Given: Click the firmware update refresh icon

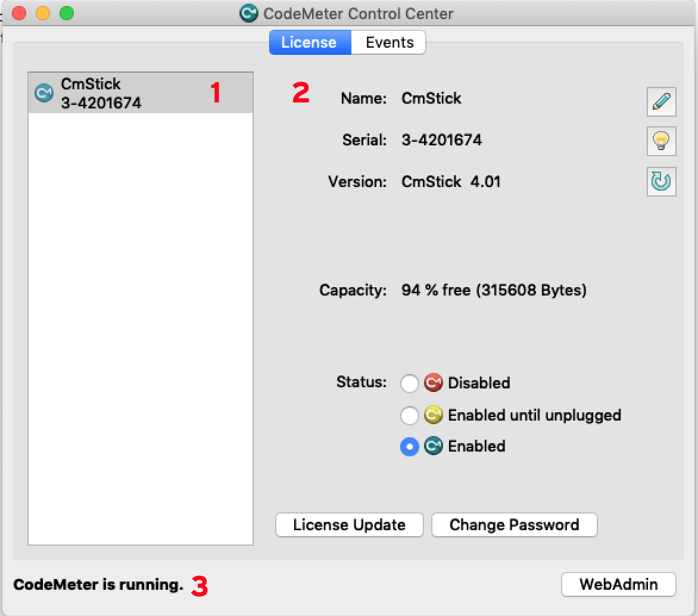Looking at the screenshot, I should pyautogui.click(x=662, y=181).
